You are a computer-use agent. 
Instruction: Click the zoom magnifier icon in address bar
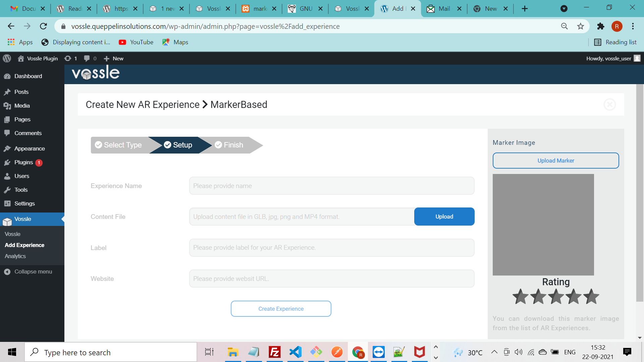pyautogui.click(x=565, y=26)
